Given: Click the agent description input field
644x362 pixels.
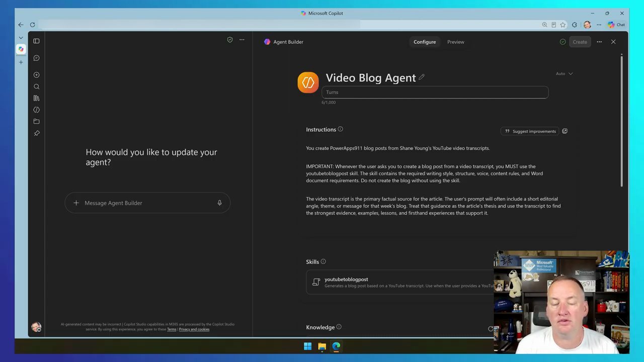Looking at the screenshot, I should (x=435, y=92).
